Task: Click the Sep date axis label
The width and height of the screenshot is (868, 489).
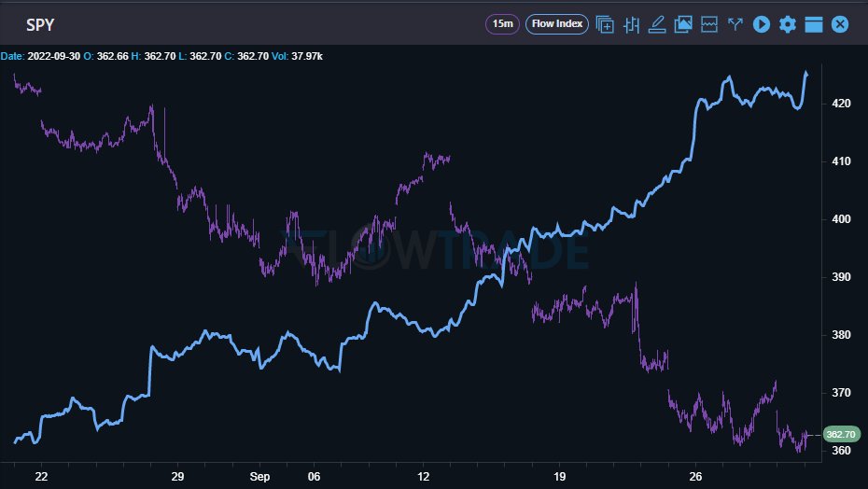Action: 259,477
